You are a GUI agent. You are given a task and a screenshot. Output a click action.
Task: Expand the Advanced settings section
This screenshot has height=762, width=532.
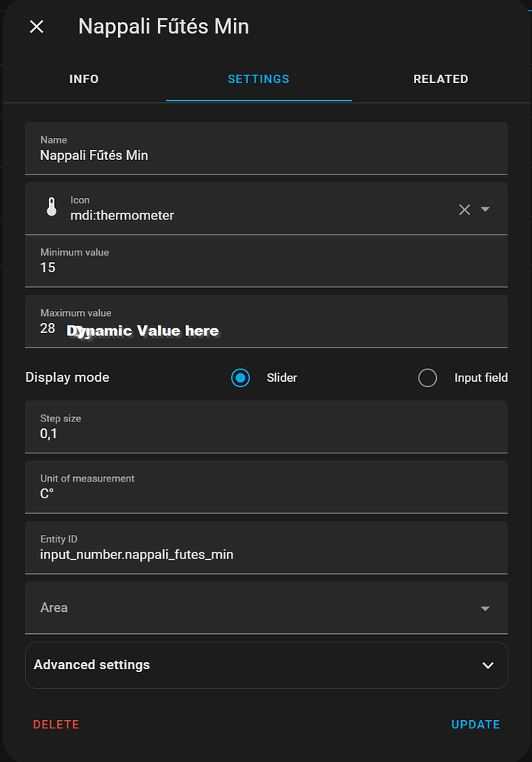click(488, 665)
